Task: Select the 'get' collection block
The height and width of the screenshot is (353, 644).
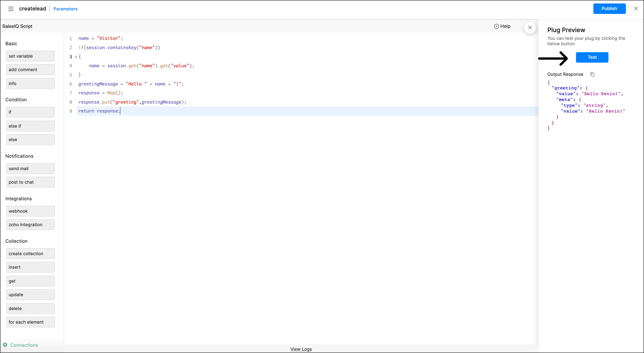Action: [31, 281]
